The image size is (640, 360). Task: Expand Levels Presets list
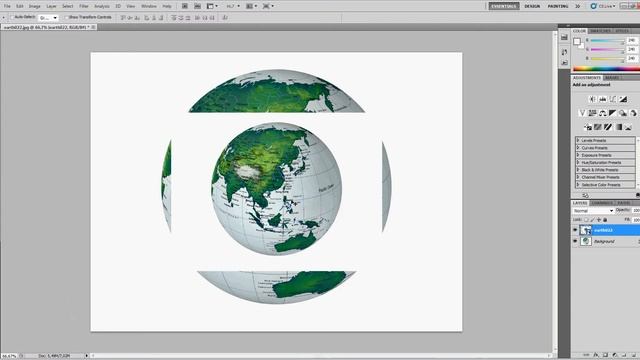578,140
